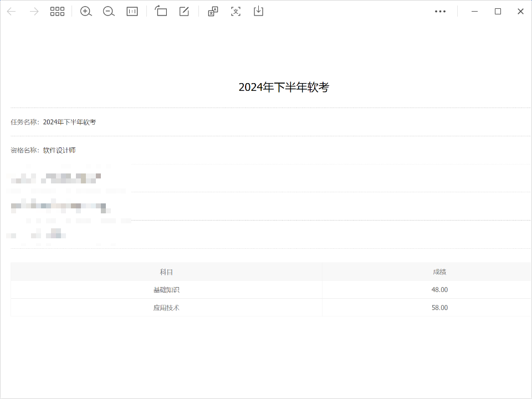Save the image with the download icon
Image resolution: width=532 pixels, height=399 pixels.
[258, 11]
